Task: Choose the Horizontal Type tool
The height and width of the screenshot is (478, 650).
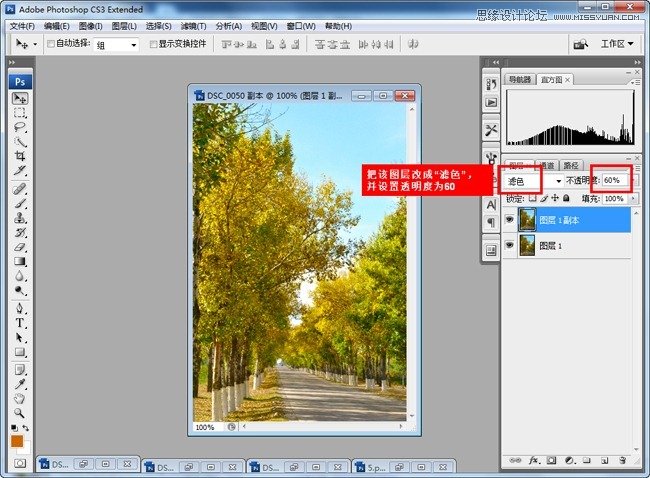Action: tap(20, 323)
